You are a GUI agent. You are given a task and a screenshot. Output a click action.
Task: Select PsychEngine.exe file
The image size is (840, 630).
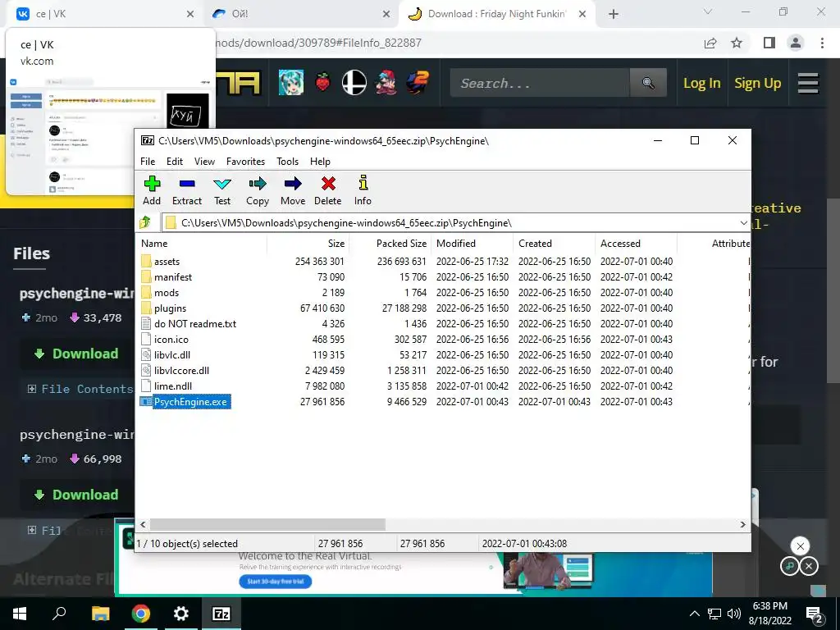tap(190, 402)
